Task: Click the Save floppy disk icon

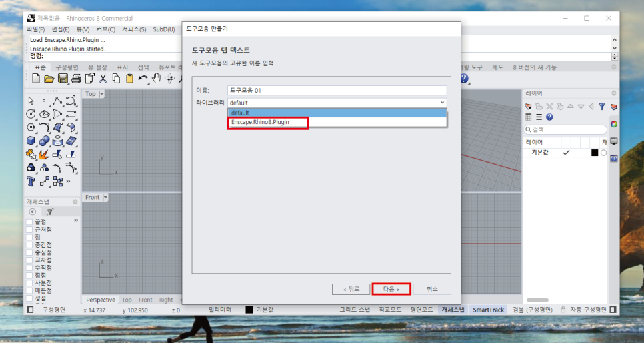Action: point(63,79)
